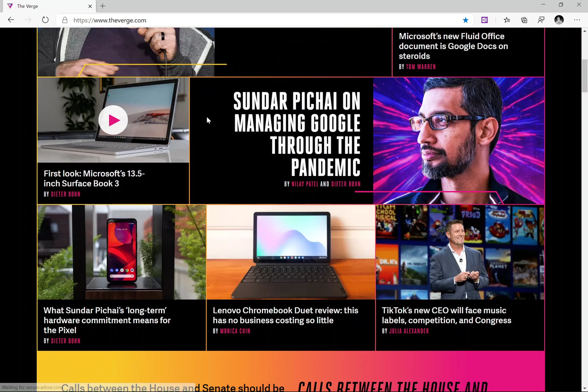Open the Collections panel

click(524, 20)
